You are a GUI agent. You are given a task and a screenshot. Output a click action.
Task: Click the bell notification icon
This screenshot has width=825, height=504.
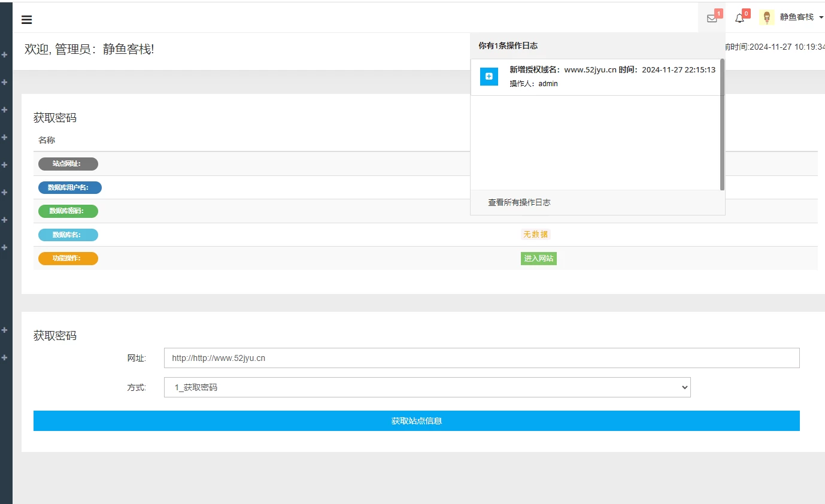coord(739,19)
